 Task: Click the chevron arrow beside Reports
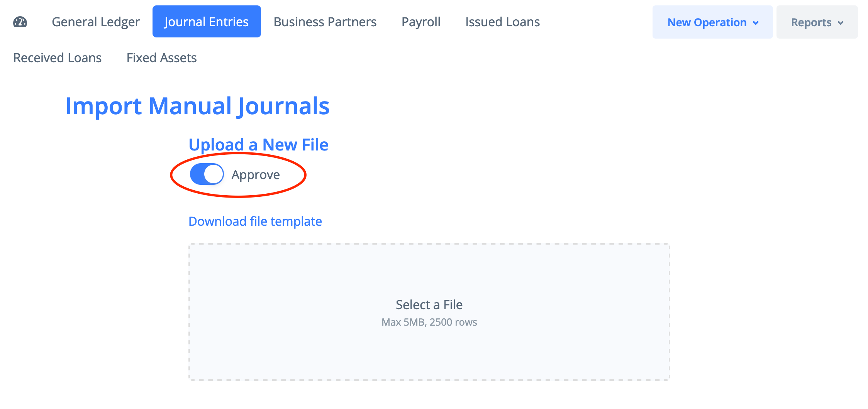(841, 23)
